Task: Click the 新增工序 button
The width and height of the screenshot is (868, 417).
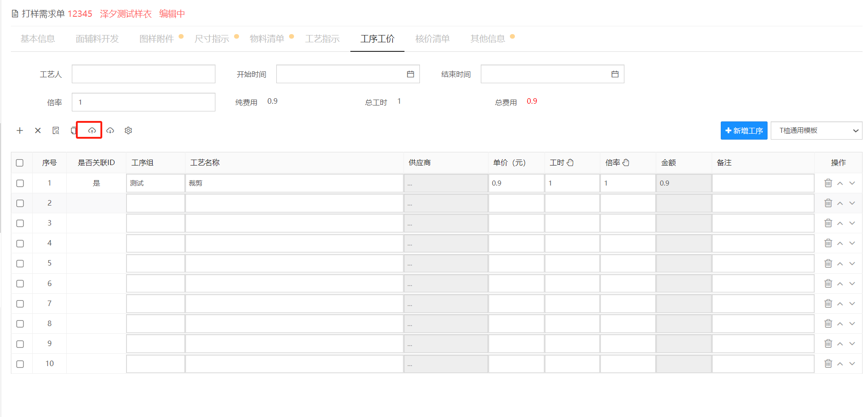Action: 744,131
